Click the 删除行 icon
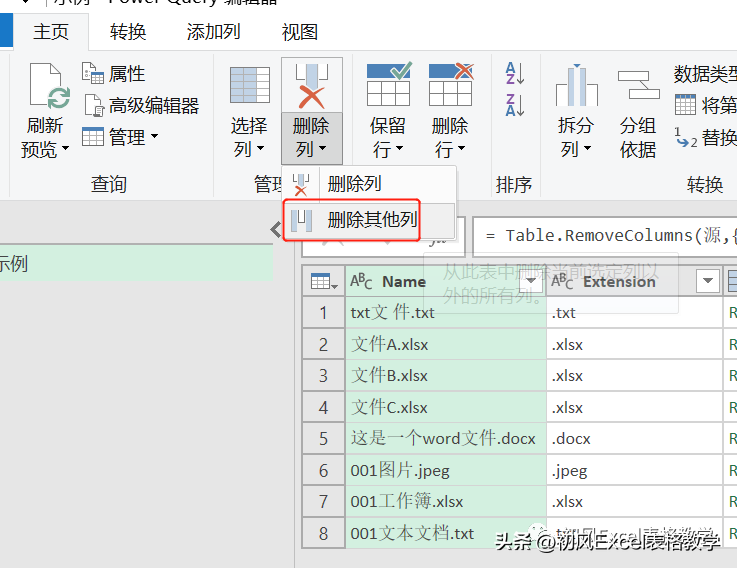 [x=451, y=84]
